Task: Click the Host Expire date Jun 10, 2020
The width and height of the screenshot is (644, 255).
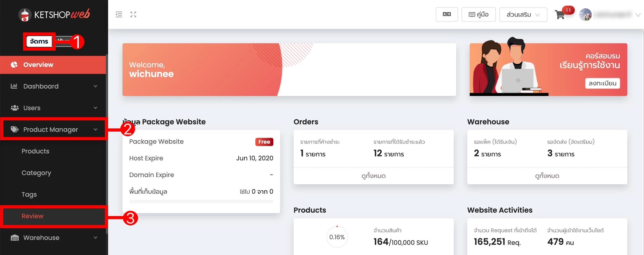Action: coord(255,158)
